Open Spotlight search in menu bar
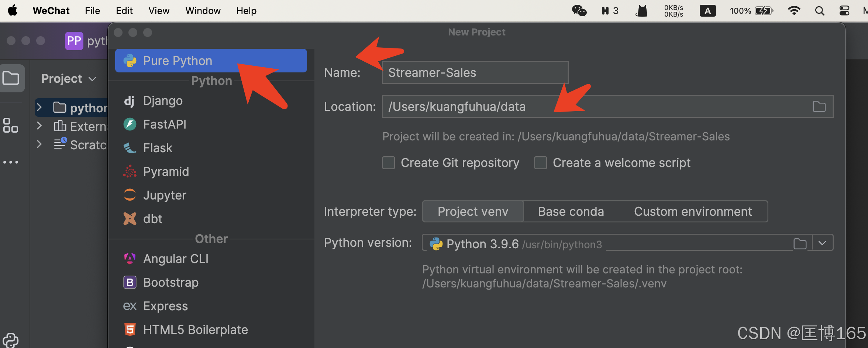The height and width of the screenshot is (348, 868). 820,11
